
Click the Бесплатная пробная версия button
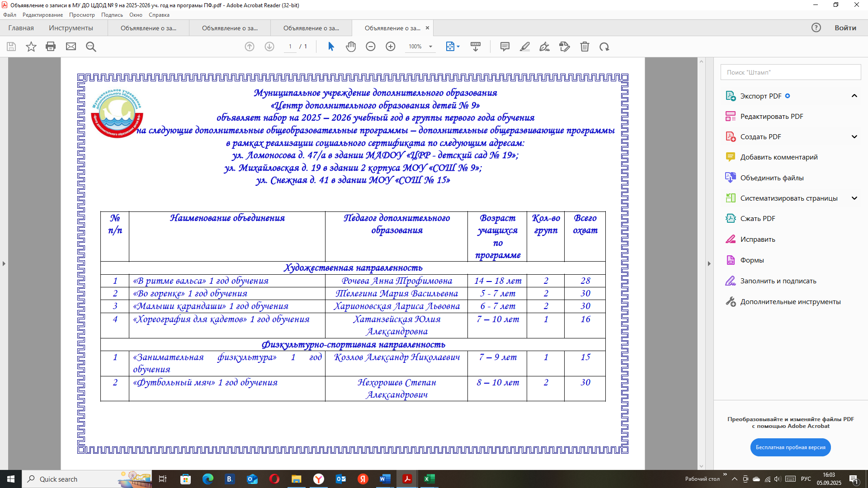pos(790,447)
